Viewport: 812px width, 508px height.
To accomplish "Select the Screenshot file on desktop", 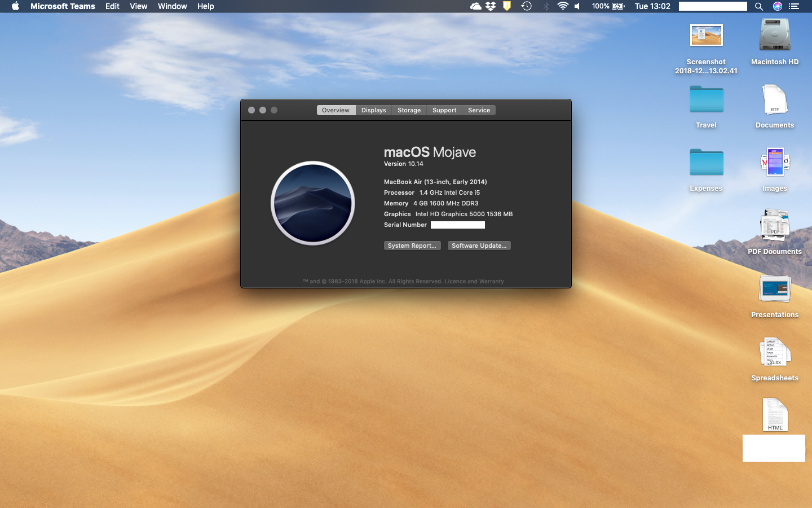I will coord(706,36).
